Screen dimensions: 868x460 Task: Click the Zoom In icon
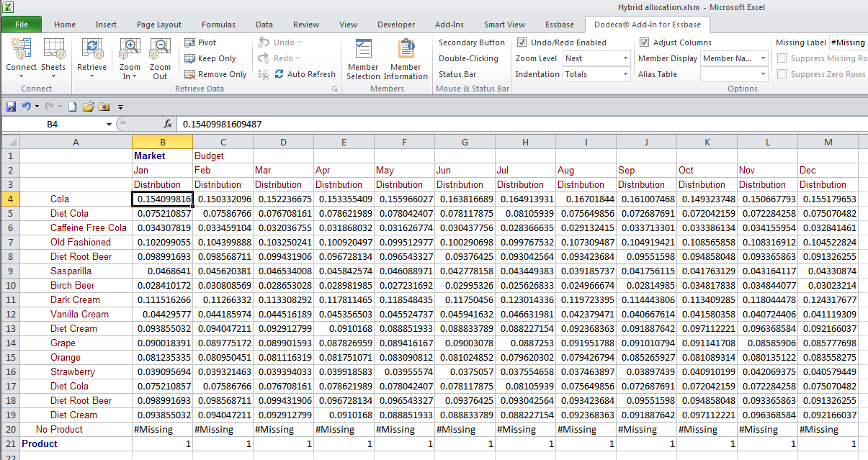[x=130, y=50]
